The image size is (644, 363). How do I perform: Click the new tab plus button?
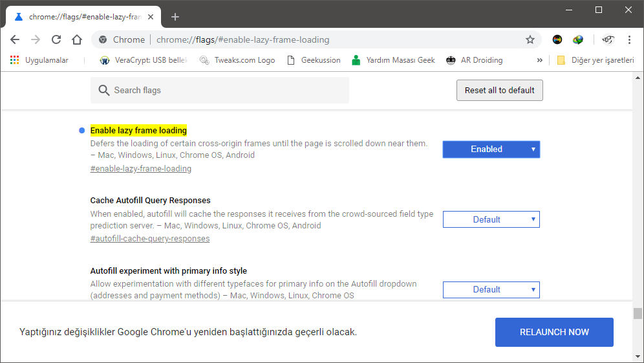coord(175,17)
